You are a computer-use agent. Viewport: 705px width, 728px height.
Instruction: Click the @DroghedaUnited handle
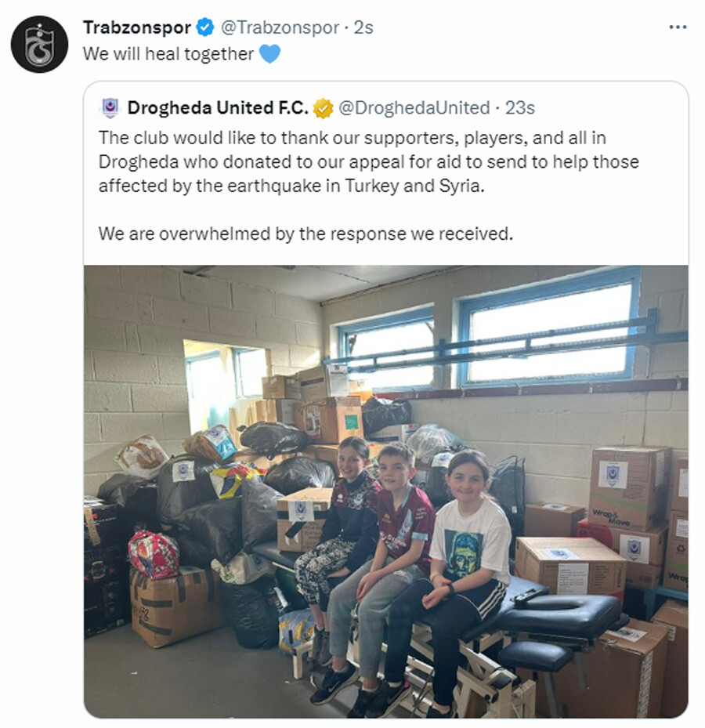[414, 107]
